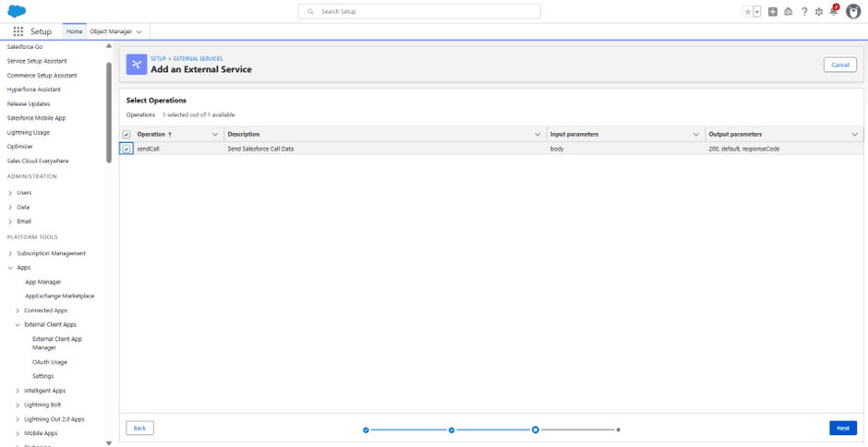
Task: Open the Output parameters column menu chevron
Action: 854,135
